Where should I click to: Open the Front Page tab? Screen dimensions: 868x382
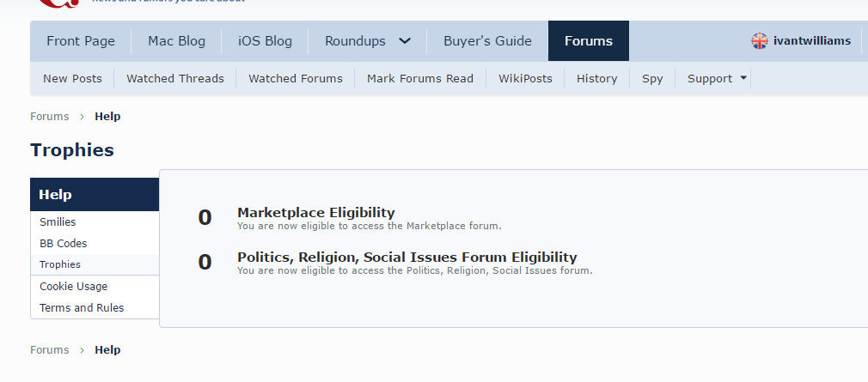(80, 40)
